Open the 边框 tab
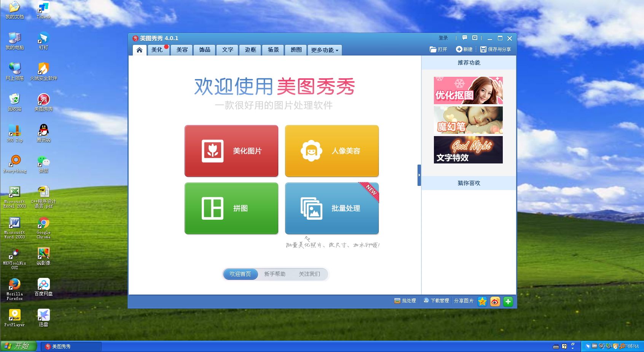 [250, 50]
